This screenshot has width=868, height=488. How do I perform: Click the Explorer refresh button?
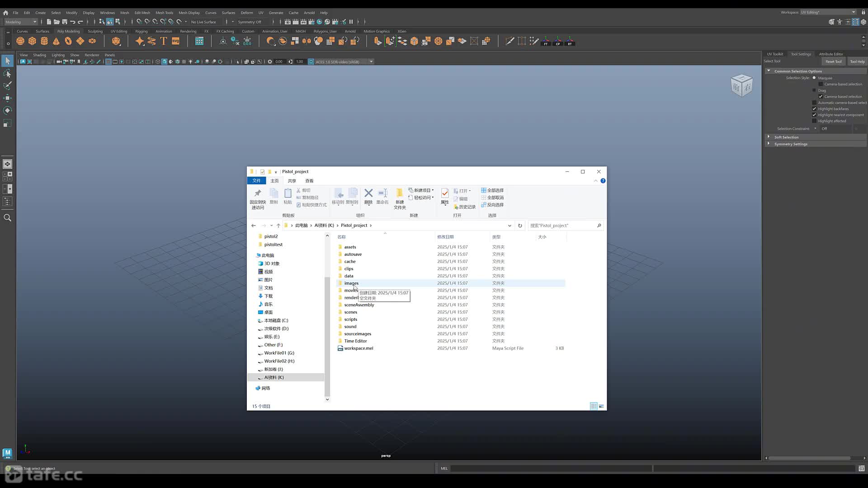coord(520,225)
